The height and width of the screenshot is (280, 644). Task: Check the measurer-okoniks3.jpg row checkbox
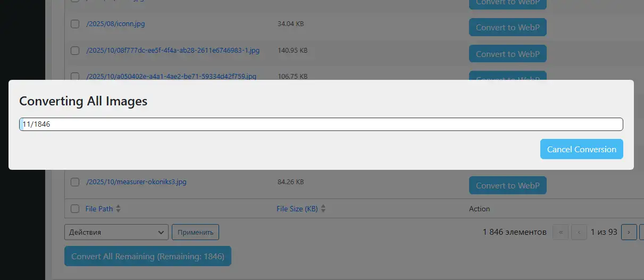(x=75, y=182)
